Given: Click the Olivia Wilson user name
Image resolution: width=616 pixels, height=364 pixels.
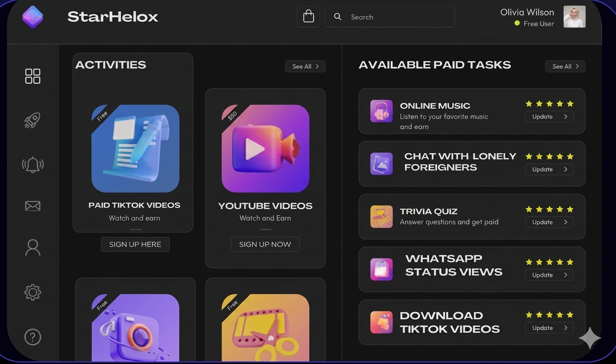Looking at the screenshot, I should pyautogui.click(x=527, y=13).
